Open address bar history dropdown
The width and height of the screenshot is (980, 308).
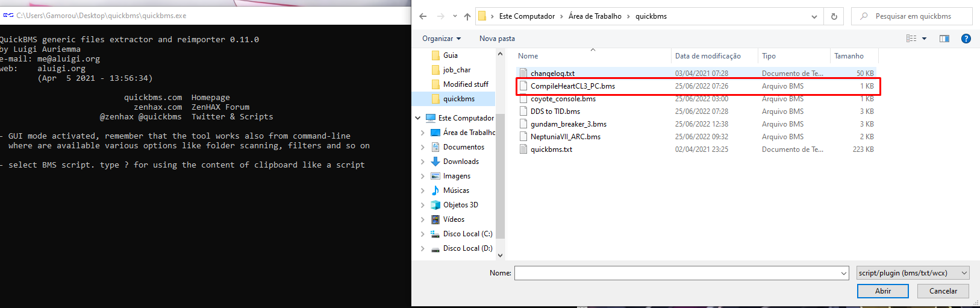(814, 16)
